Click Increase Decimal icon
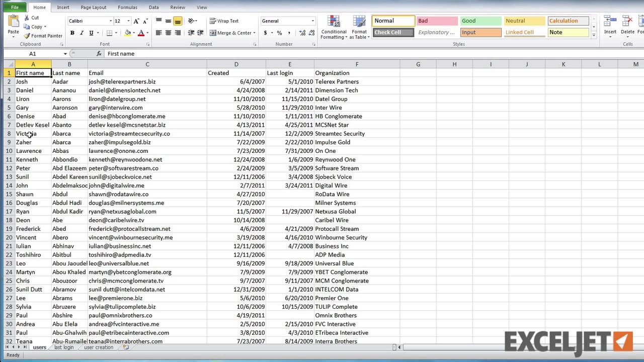 coord(301,33)
